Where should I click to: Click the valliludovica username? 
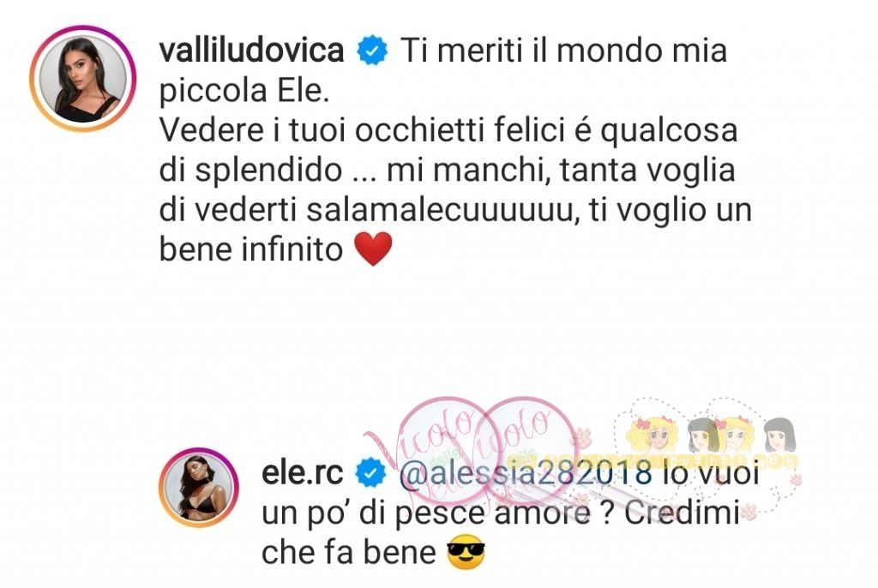pyautogui.click(x=251, y=50)
